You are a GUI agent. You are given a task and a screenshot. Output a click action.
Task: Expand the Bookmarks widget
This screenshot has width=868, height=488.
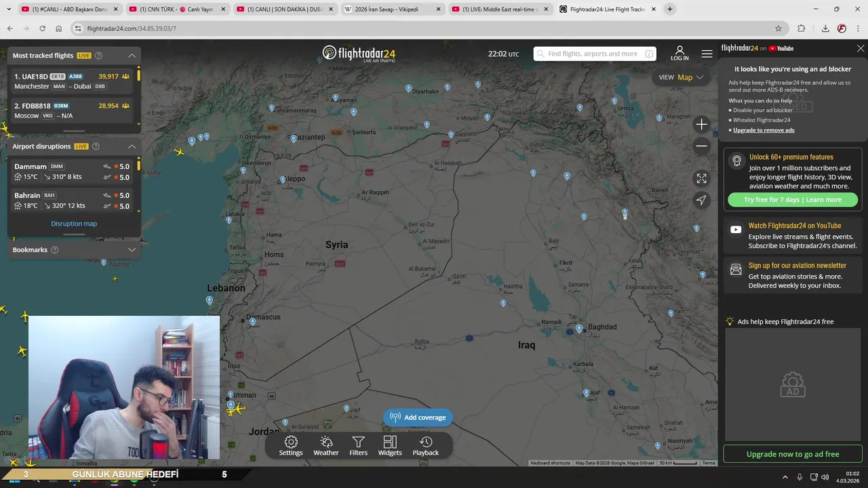132,250
